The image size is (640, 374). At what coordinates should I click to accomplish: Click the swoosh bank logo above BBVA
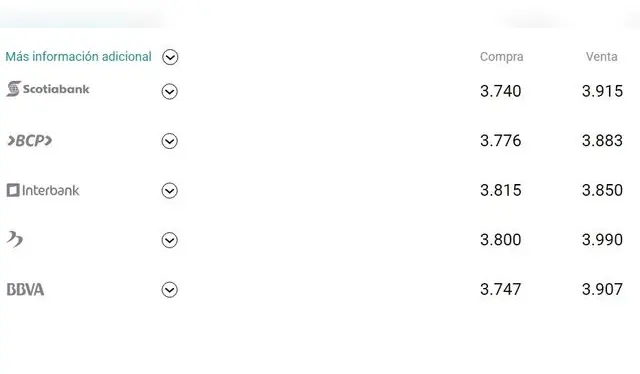pyautogui.click(x=15, y=239)
